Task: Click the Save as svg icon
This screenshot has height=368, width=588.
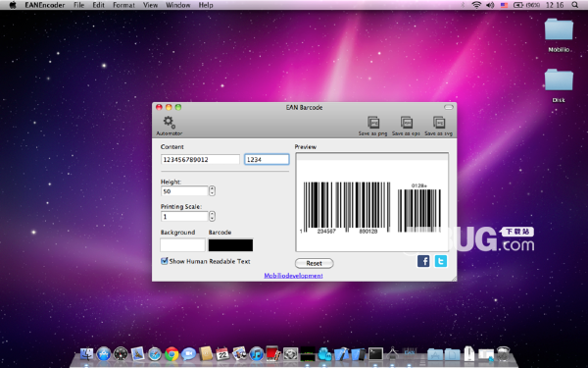Action: click(x=438, y=126)
